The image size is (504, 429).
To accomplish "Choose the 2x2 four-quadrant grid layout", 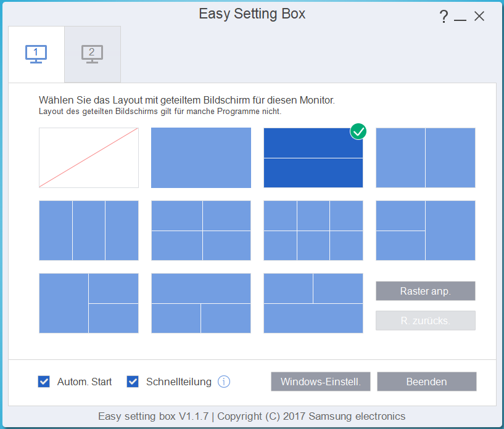I will [200, 231].
